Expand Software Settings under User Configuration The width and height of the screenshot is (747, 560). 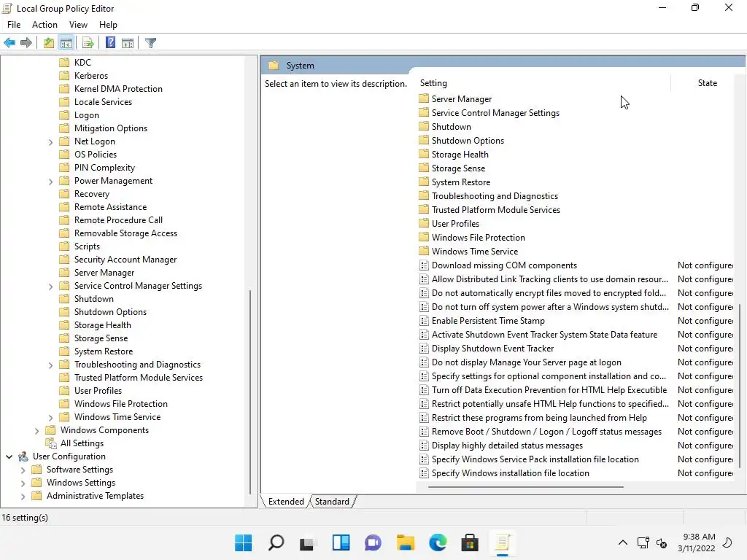tap(23, 470)
